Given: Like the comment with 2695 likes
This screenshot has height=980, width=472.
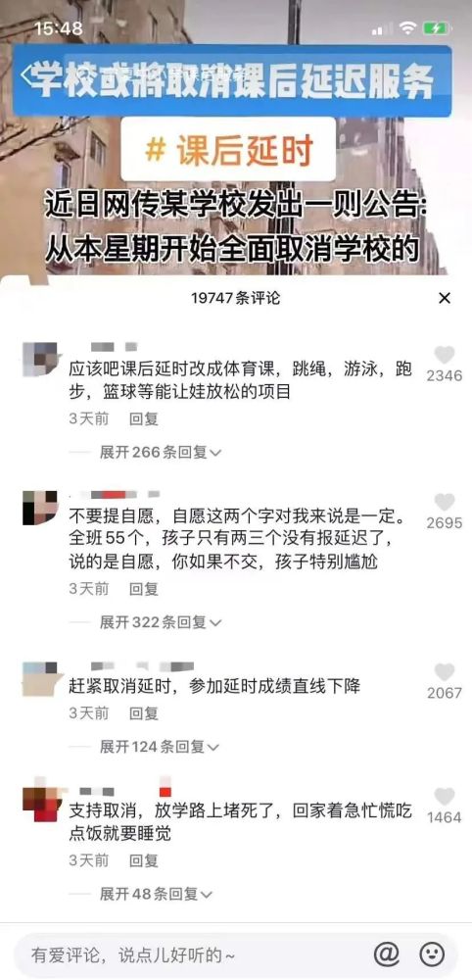Looking at the screenshot, I should (x=445, y=503).
